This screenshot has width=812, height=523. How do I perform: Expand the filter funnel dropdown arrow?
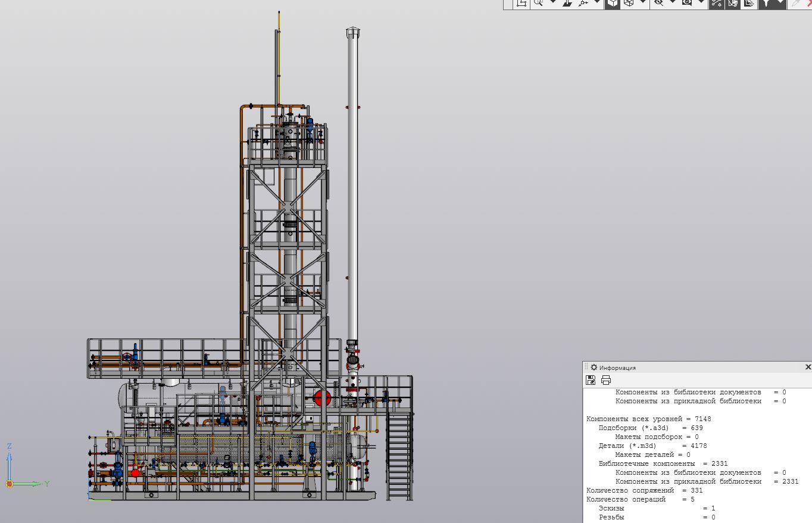click(780, 3)
